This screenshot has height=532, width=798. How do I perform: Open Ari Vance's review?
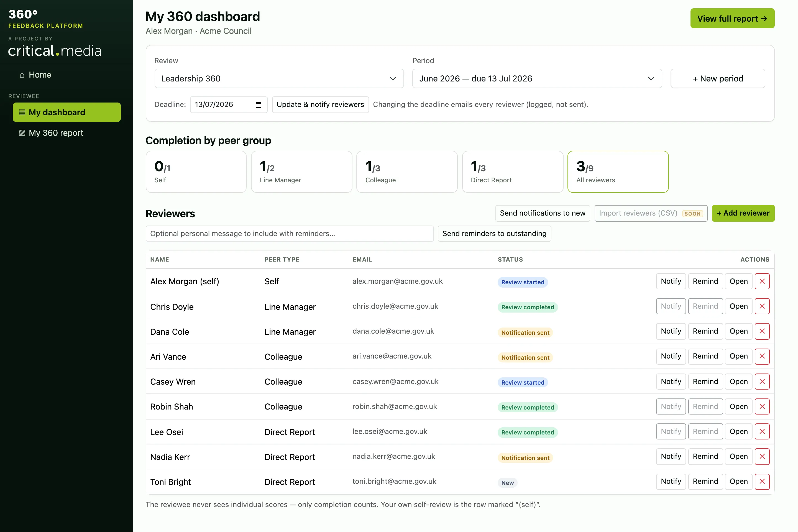pos(739,356)
